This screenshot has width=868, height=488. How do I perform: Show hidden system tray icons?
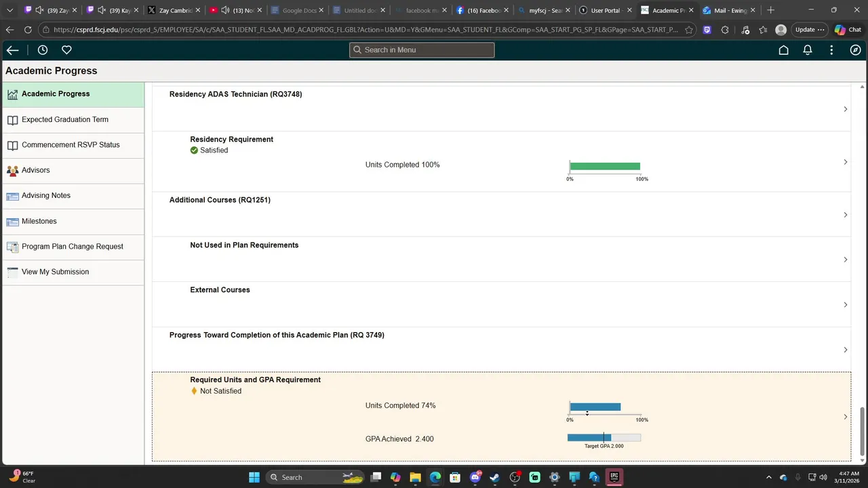pos(768,477)
